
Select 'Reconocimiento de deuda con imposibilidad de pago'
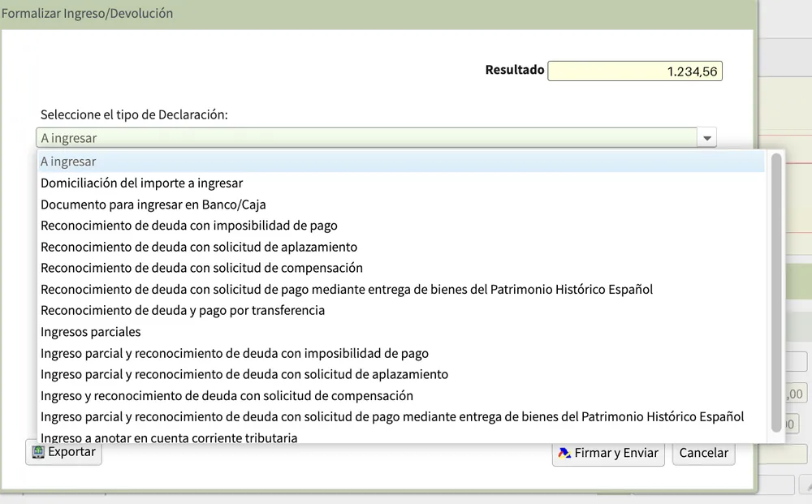pyautogui.click(x=401, y=225)
